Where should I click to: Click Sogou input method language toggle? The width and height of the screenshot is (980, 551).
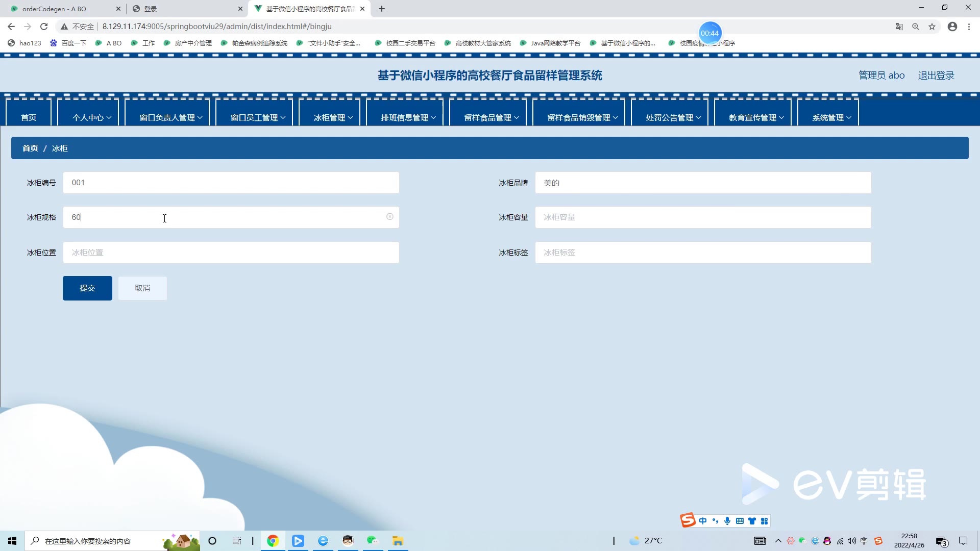tap(703, 521)
